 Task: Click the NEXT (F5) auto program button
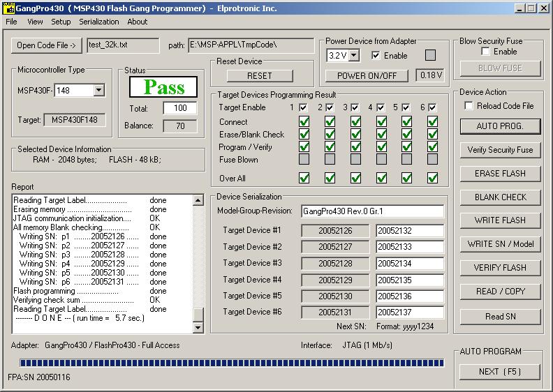[x=500, y=372]
